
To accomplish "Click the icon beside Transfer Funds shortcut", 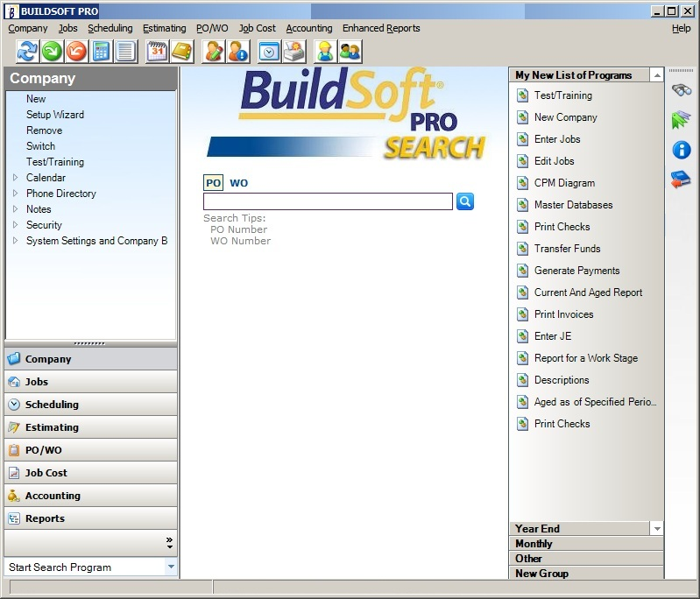I will 522,249.
